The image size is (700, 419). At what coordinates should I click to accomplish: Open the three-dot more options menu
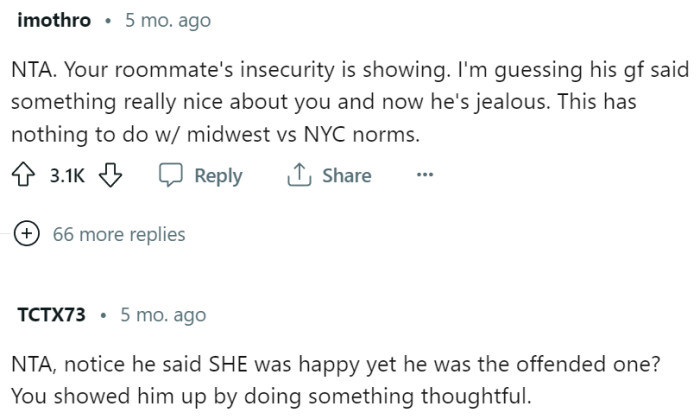(x=424, y=176)
